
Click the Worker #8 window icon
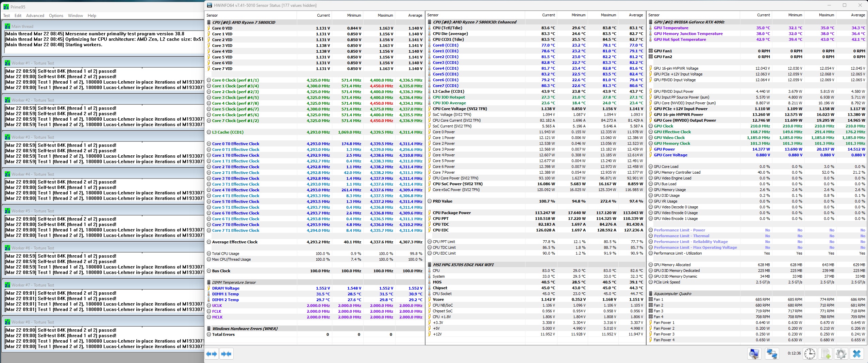(7, 322)
